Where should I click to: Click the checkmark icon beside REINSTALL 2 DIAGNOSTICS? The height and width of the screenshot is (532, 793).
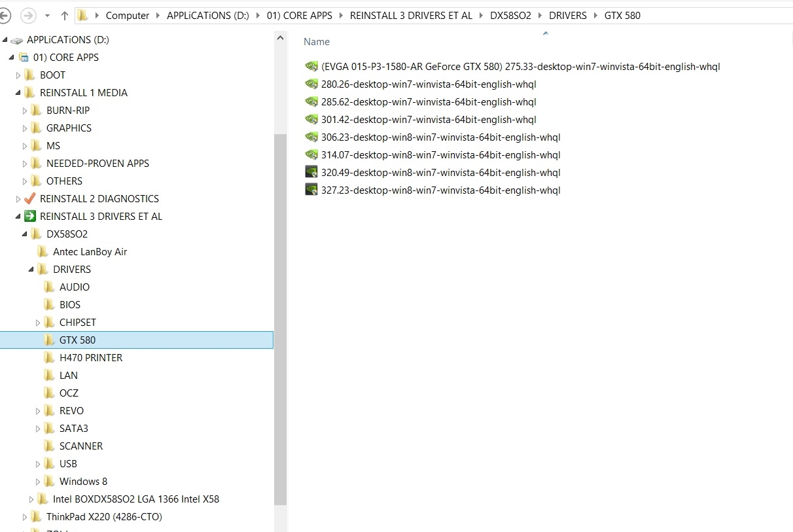coord(30,198)
